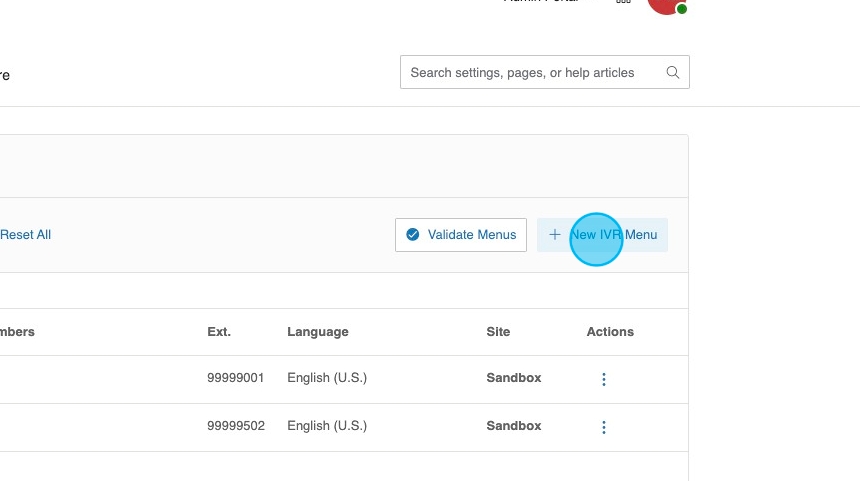Open actions menu for extension 99999502
Image resolution: width=860 pixels, height=481 pixels.
[604, 427]
